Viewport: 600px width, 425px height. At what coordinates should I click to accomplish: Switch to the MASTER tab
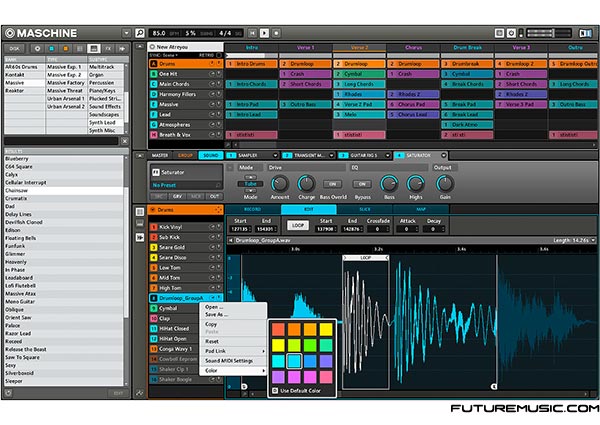click(x=160, y=155)
